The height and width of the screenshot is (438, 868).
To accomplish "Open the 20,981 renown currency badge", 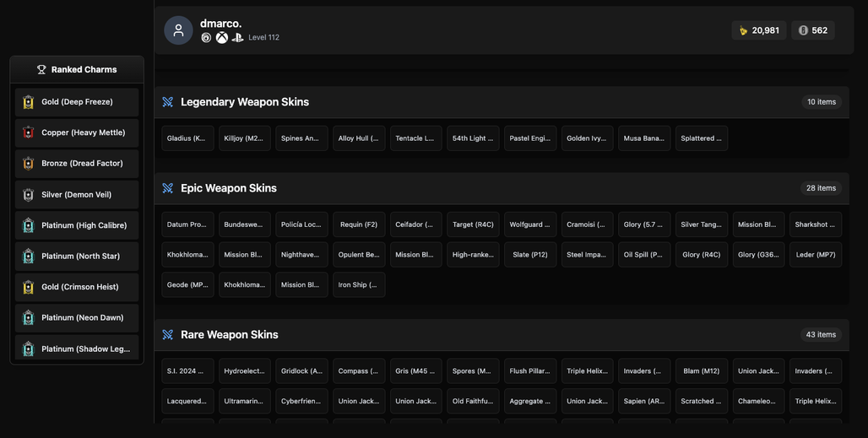I will click(759, 30).
